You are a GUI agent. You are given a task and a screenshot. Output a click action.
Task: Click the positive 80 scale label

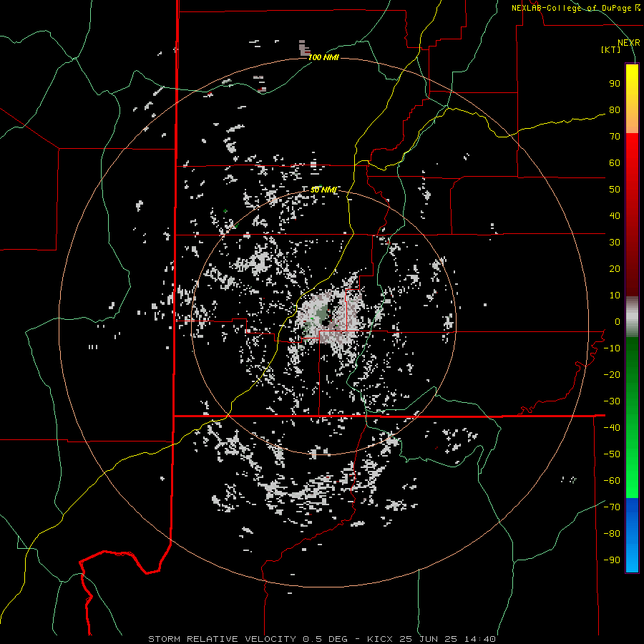point(615,110)
